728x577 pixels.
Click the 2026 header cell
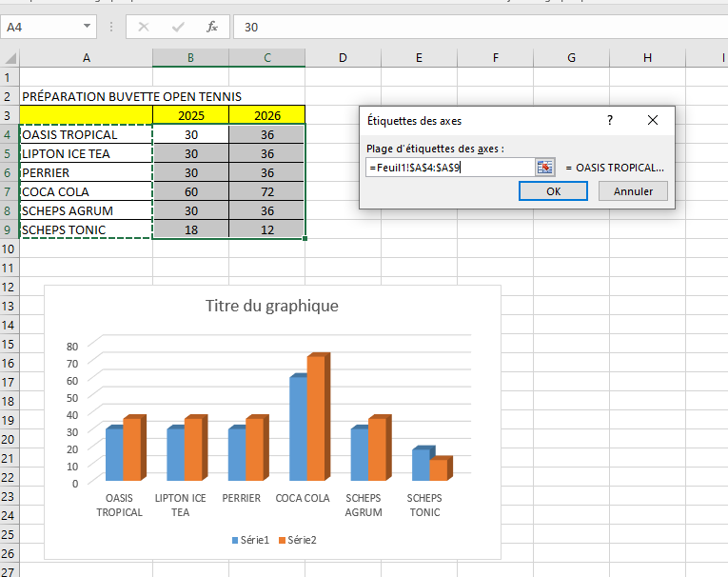[267, 115]
